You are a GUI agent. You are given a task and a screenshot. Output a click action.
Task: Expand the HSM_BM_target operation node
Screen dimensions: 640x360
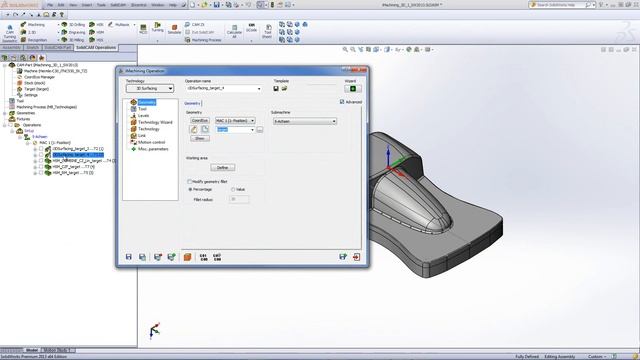coord(35,173)
